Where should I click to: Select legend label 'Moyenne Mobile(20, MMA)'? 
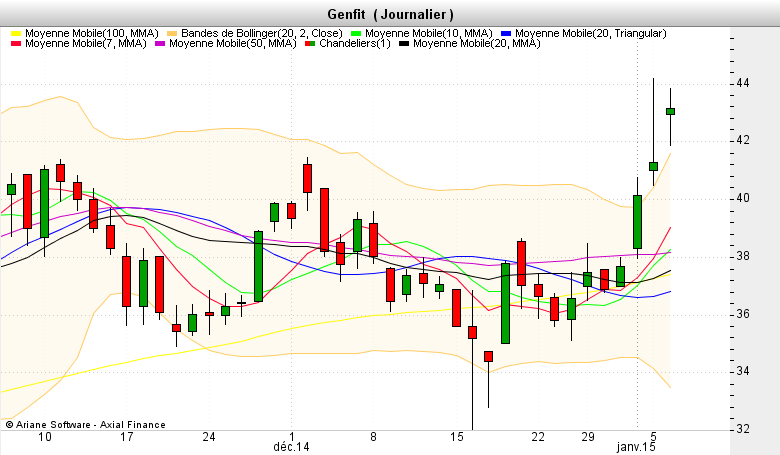point(477,44)
